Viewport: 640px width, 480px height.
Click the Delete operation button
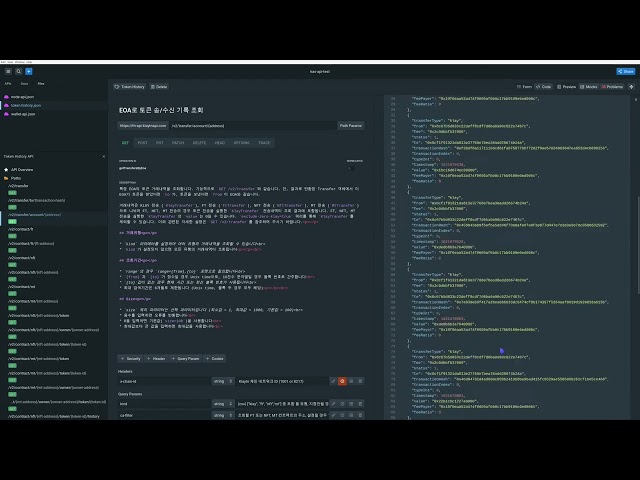[x=159, y=87]
